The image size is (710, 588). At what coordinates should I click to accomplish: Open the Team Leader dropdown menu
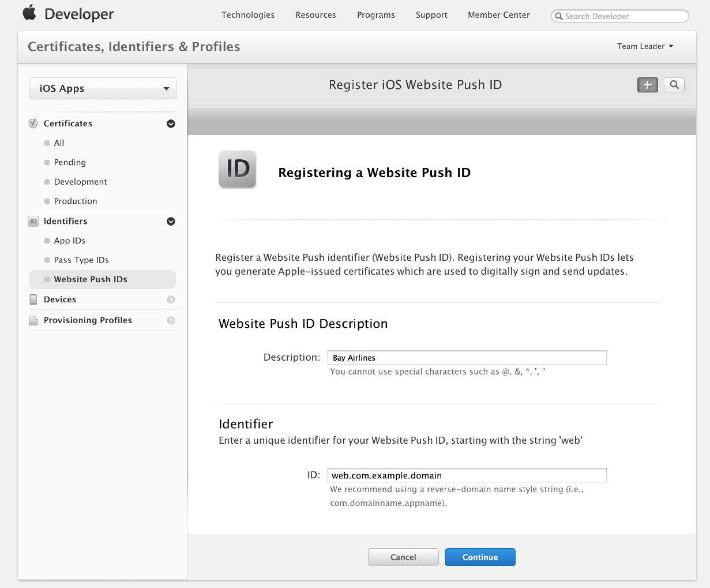point(645,47)
